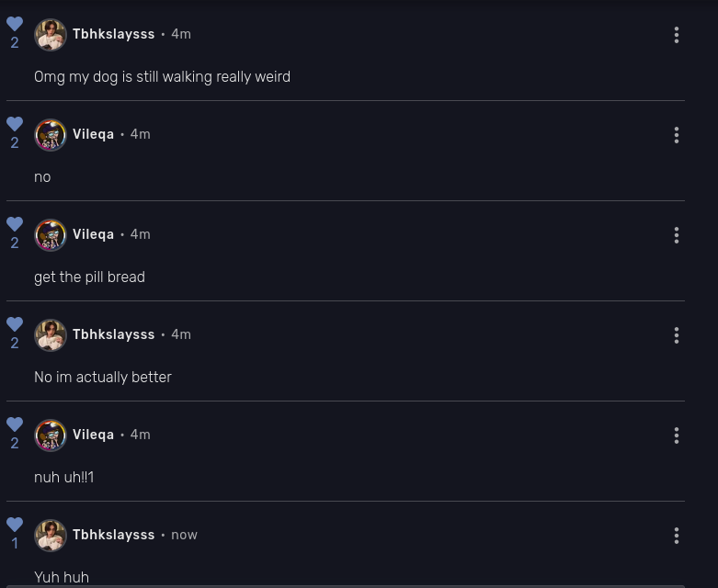Click the "now" timestamp on latest comment

click(184, 535)
